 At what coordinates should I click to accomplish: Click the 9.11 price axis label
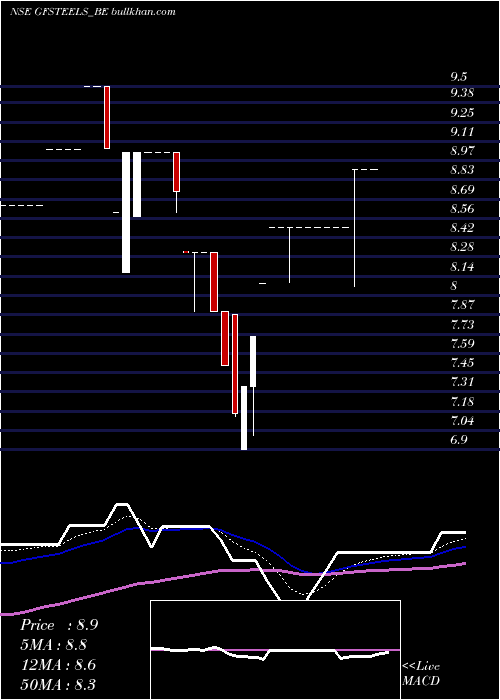tap(462, 132)
